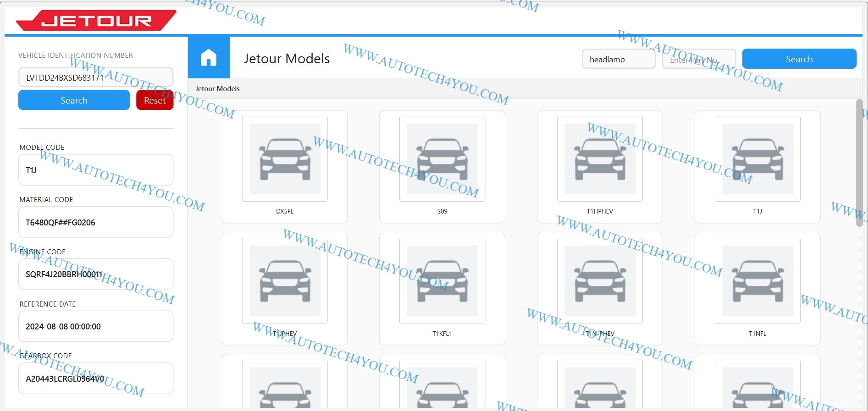Click the Home icon button

[208, 58]
